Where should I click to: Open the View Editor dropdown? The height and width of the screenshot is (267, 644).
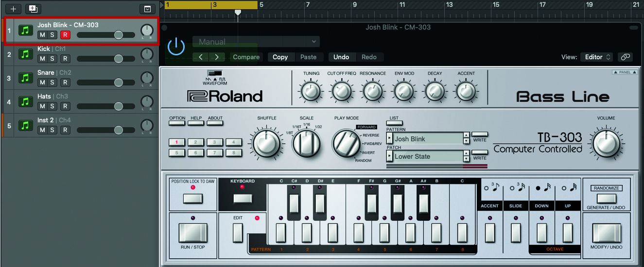596,57
